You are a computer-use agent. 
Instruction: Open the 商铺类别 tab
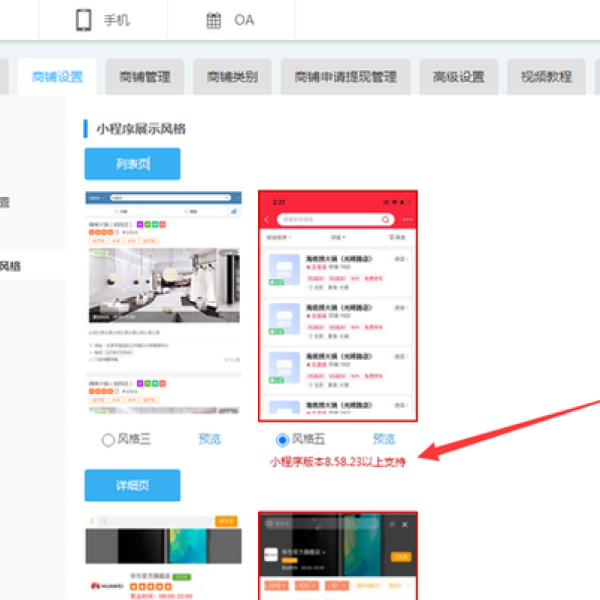232,77
